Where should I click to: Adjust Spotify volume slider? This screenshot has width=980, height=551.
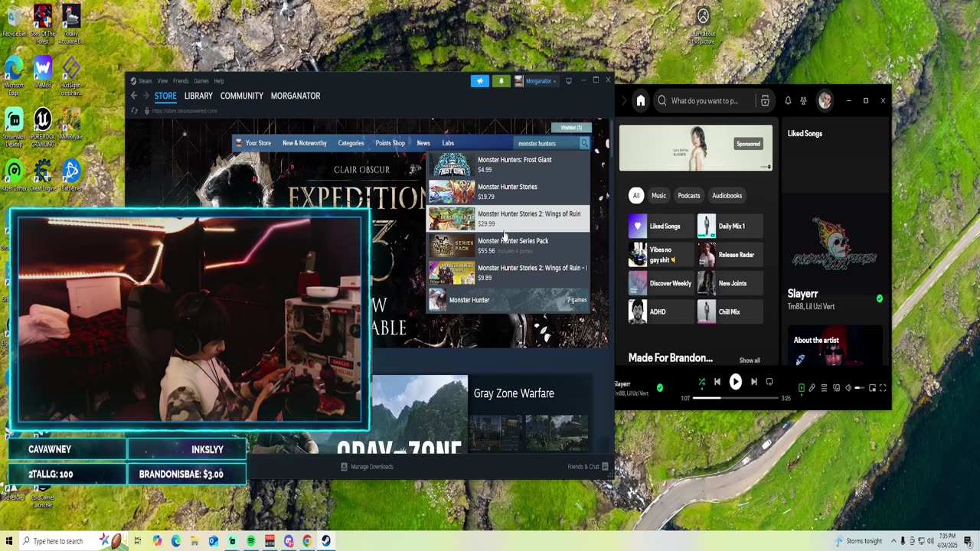pyautogui.click(x=859, y=388)
